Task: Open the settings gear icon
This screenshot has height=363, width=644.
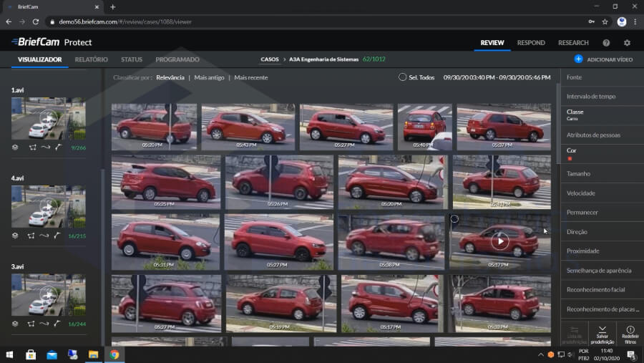Action: tap(627, 43)
